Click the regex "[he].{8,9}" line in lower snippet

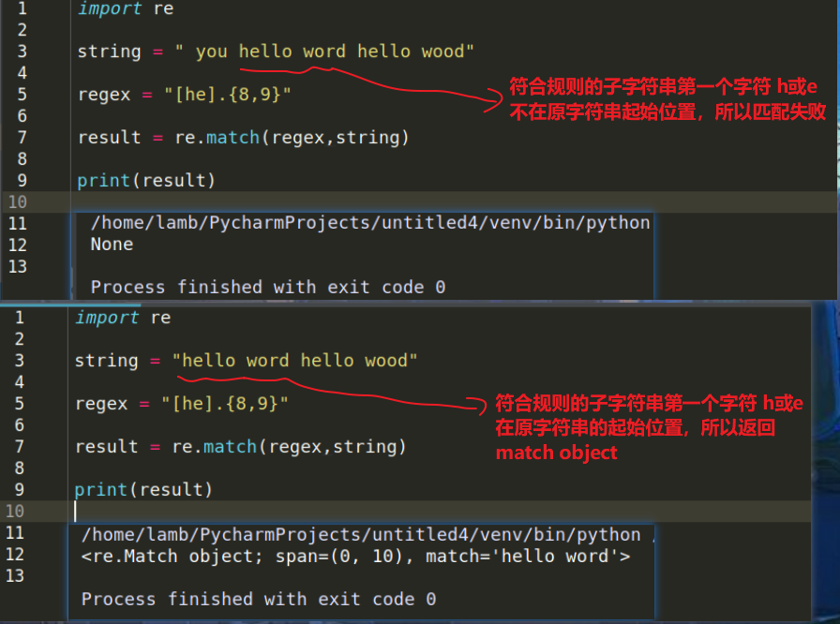[x=182, y=404]
